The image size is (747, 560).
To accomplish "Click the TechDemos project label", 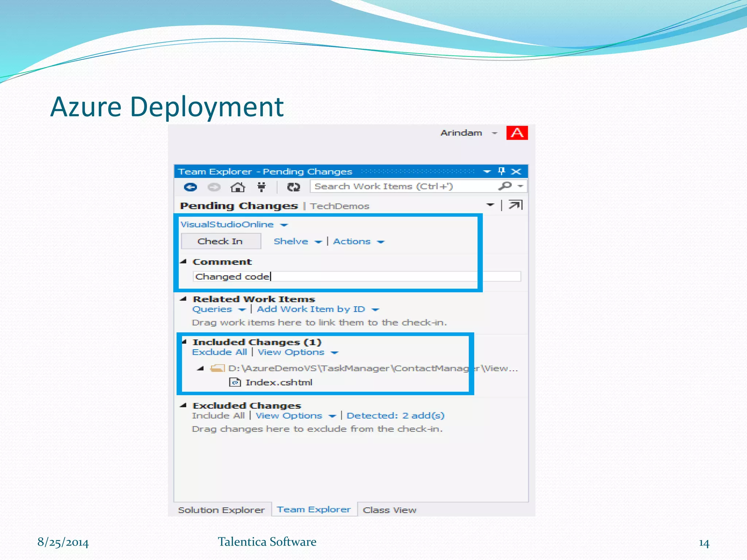I will pos(339,206).
